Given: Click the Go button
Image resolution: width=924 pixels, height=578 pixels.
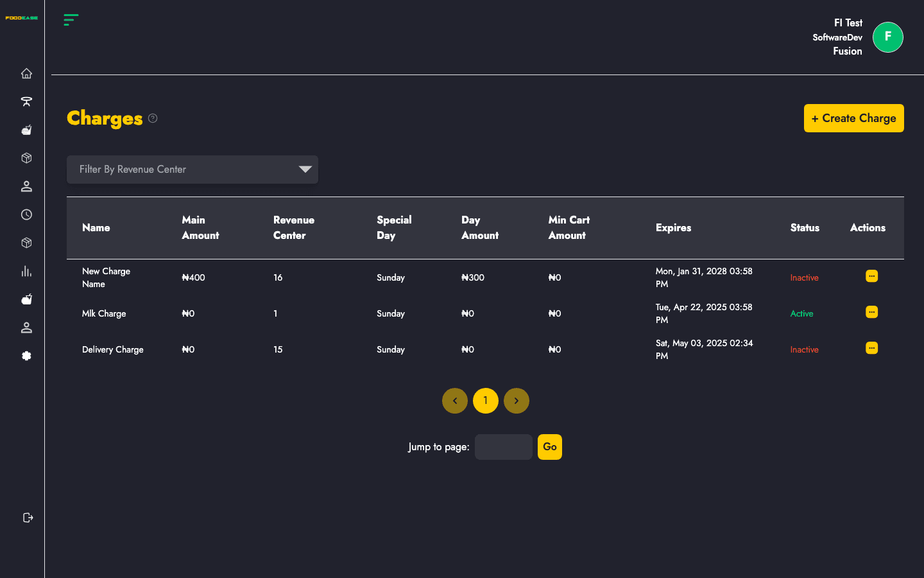Looking at the screenshot, I should [550, 447].
